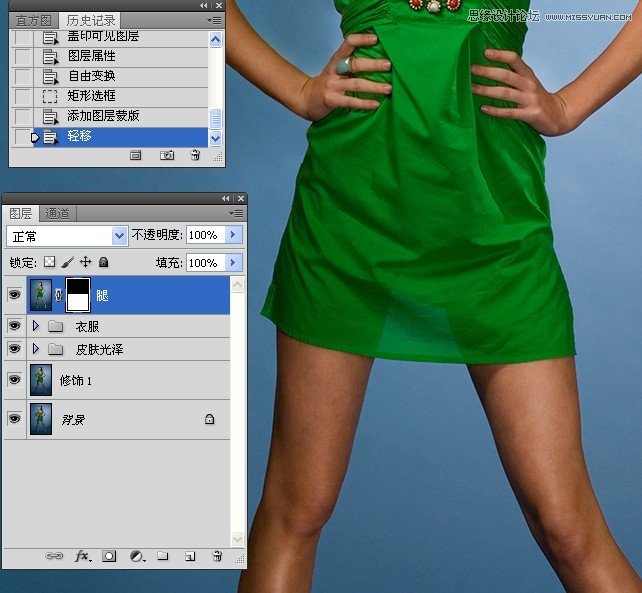The image size is (642, 593).
Task: Switch to the 直方图 tab
Action: click(32, 20)
